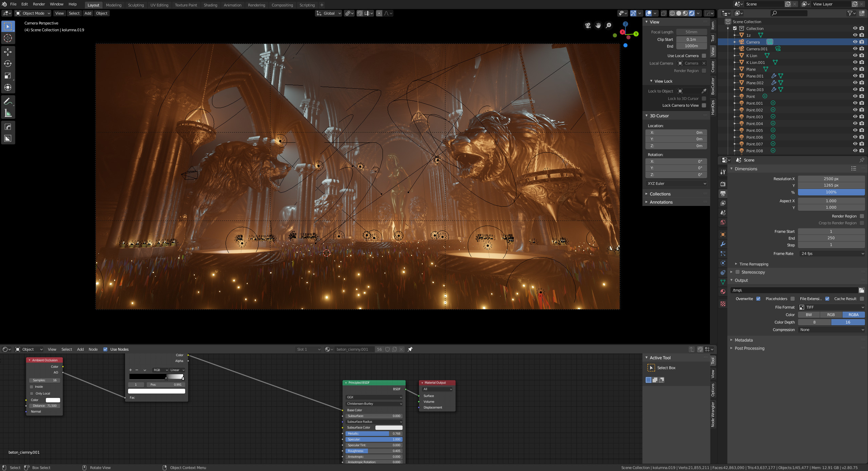The height and width of the screenshot is (471, 868).
Task: Enable Lock Camera to View checkbox
Action: coord(704,105)
